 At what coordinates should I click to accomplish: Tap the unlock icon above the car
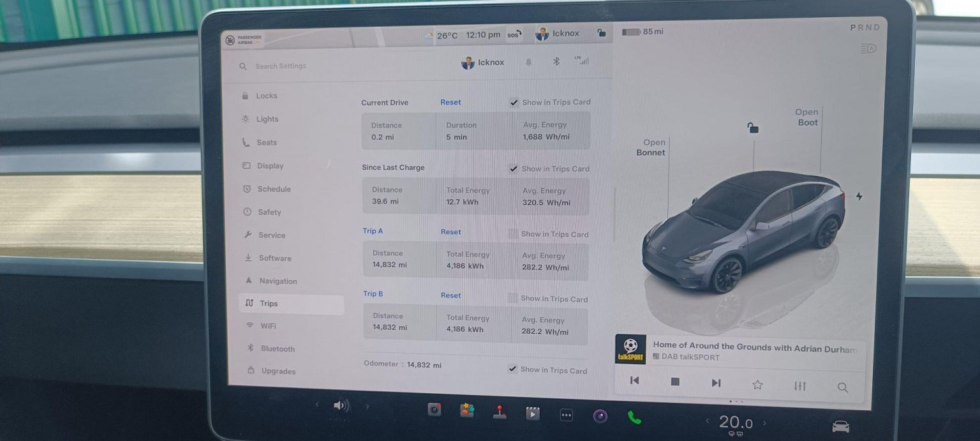[x=753, y=128]
